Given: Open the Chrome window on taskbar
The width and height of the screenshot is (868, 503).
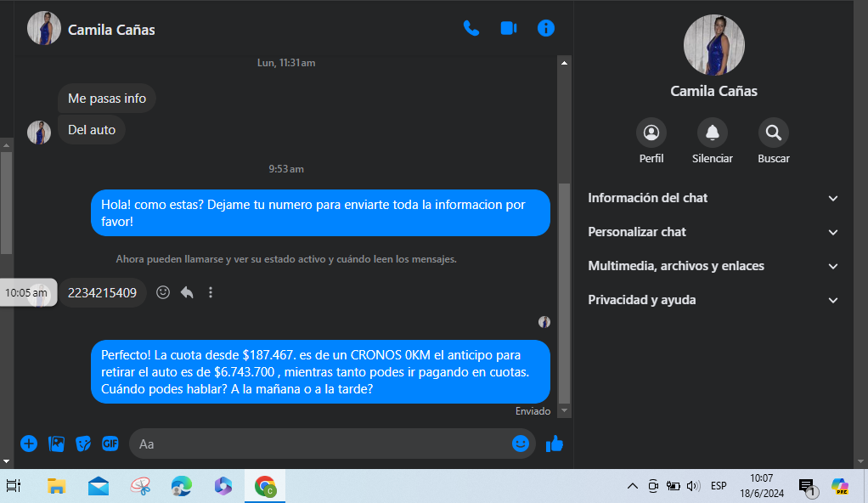Looking at the screenshot, I should click(x=265, y=486).
